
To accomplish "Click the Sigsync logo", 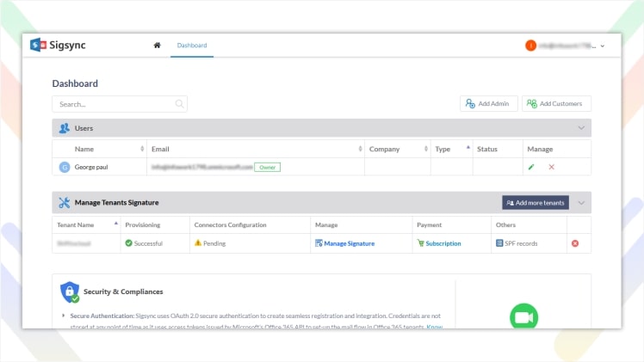I will click(x=58, y=45).
